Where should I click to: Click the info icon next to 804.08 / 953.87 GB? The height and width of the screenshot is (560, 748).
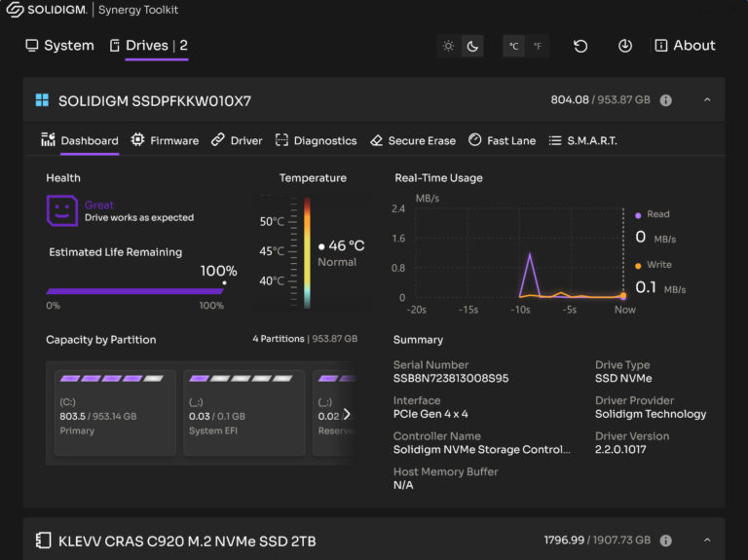666,100
